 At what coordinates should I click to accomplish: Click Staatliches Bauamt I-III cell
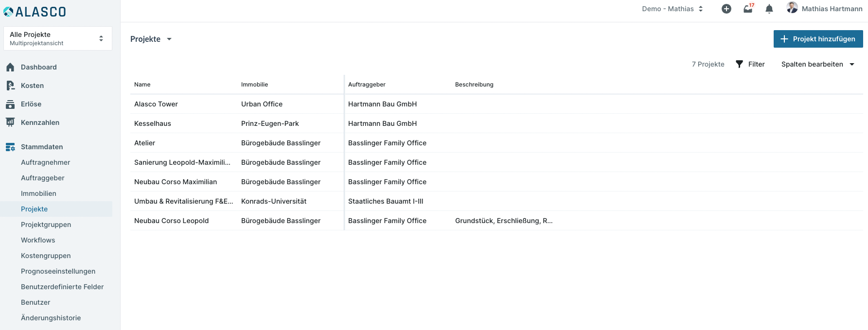386,201
